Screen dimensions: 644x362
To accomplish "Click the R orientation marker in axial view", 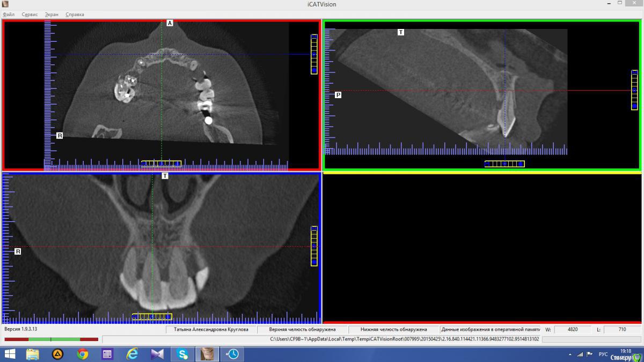I will [x=60, y=136].
